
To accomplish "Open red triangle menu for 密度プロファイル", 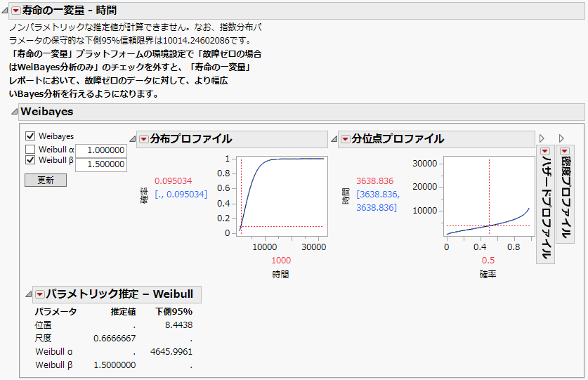I will (565, 151).
